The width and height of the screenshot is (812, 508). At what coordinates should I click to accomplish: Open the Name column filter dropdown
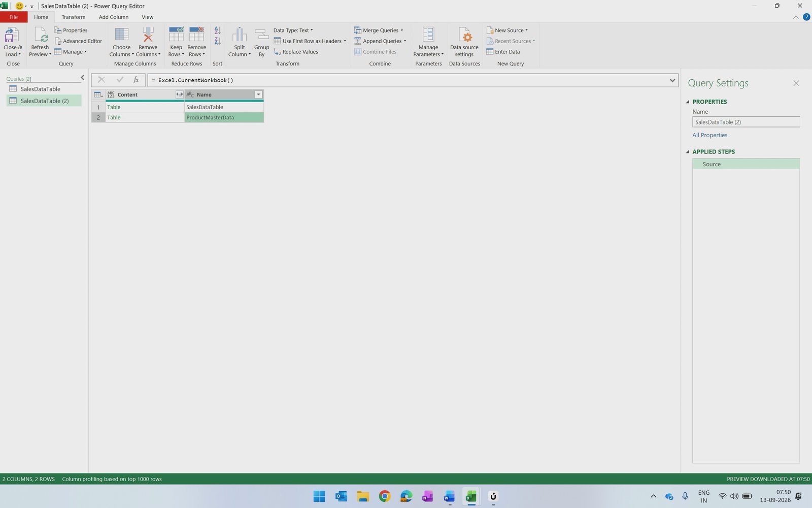[x=258, y=94]
